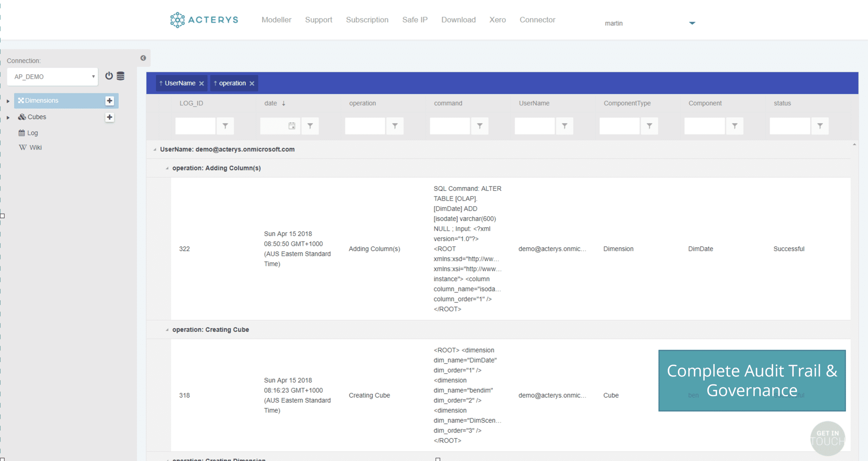This screenshot has width=868, height=461.
Task: Open the operation column filter icon
Action: (x=395, y=126)
